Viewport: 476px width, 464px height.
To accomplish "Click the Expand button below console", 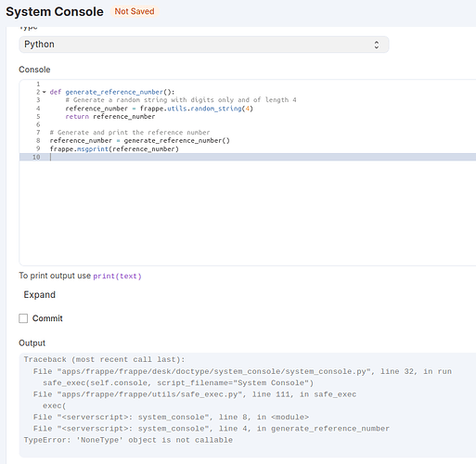I will point(40,295).
